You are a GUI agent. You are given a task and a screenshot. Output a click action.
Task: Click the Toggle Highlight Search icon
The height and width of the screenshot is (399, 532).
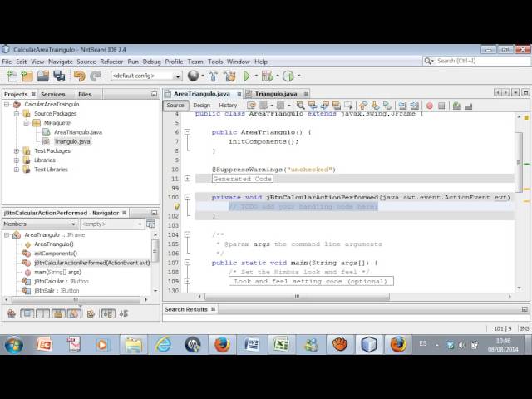(x=337, y=106)
